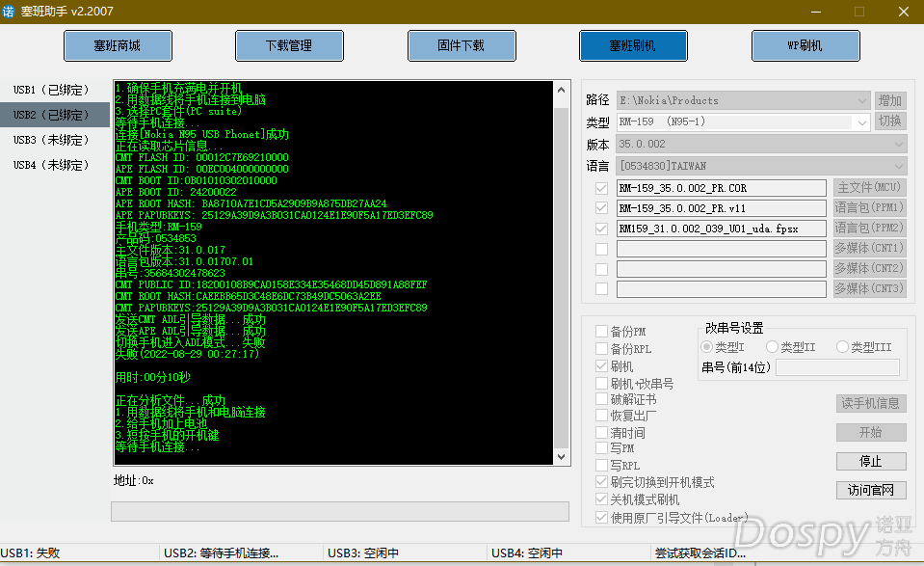This screenshot has width=924, height=566.
Task: Click the 停止 button
Action: (x=871, y=461)
